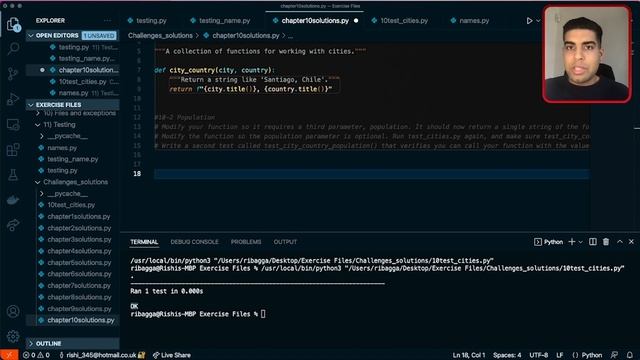Open errors and warnings count in status bar
The image size is (640, 360).
[36, 355]
